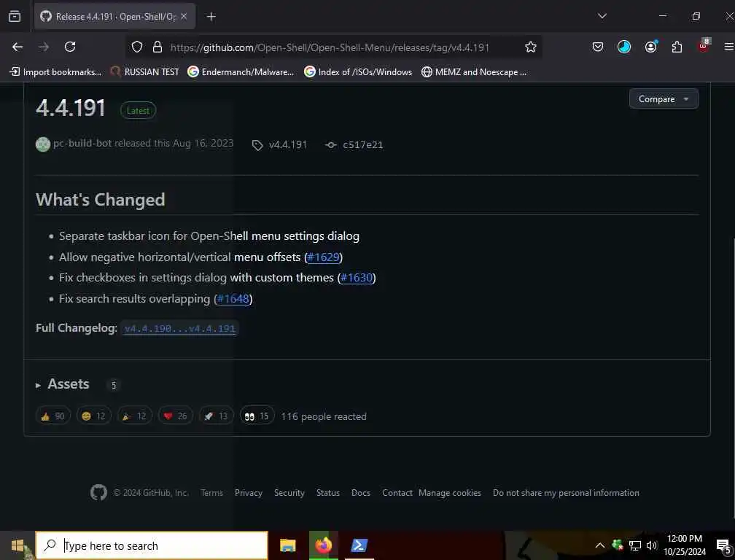Screen dimensions: 735x560
Task: Open the Pocket save icon
Action: (x=598, y=47)
